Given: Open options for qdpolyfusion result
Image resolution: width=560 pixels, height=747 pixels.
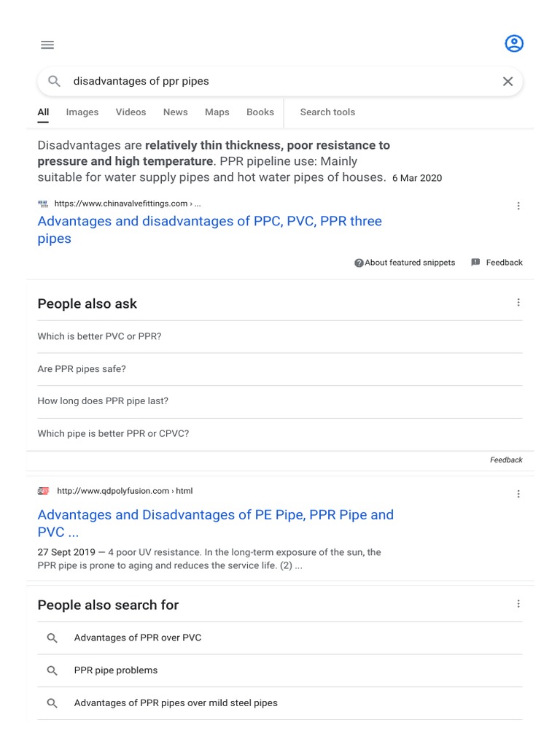Looking at the screenshot, I should [518, 494].
